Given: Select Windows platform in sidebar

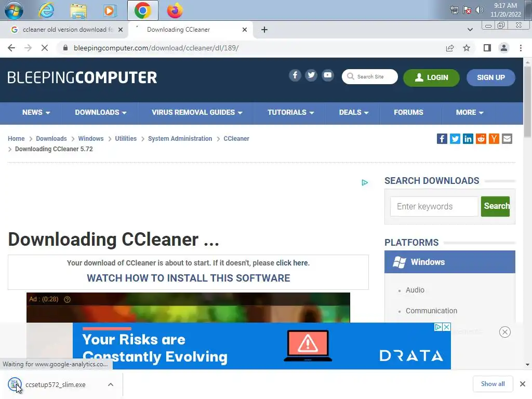Looking at the screenshot, I should click(x=449, y=262).
